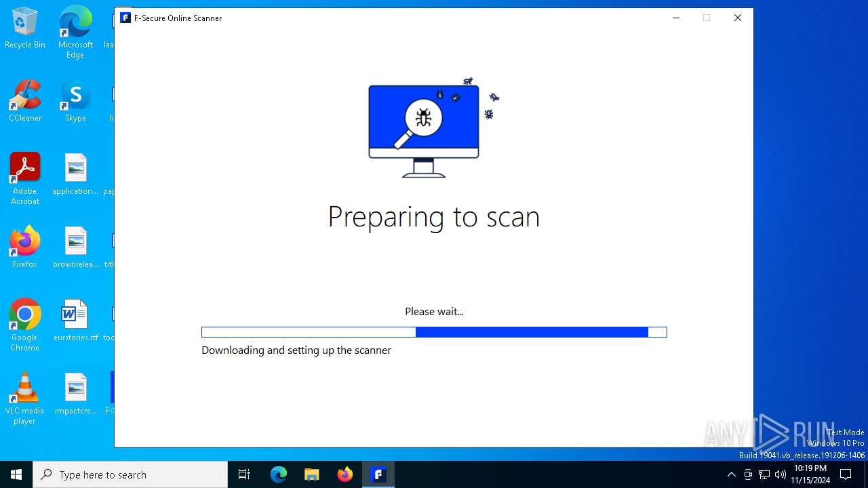Open Microsoft Edge in the taskbar

tap(279, 474)
